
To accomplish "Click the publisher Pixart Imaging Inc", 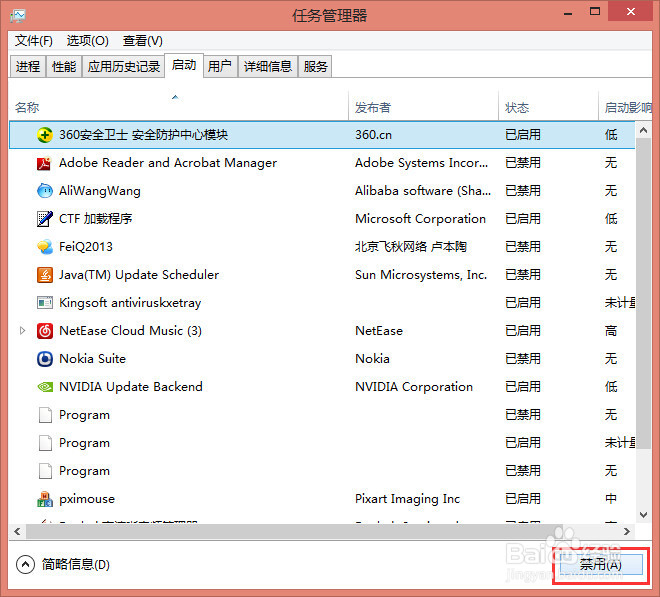I will pos(407,499).
